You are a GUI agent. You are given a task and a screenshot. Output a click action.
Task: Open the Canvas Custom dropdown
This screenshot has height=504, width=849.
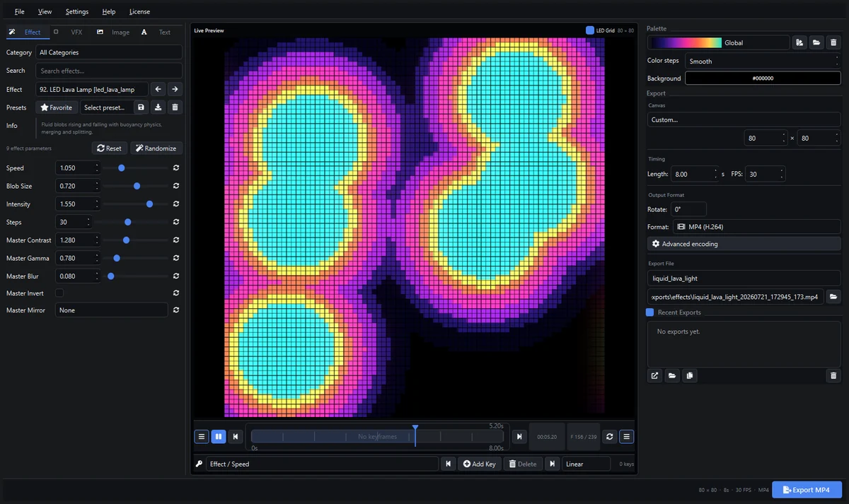click(744, 119)
